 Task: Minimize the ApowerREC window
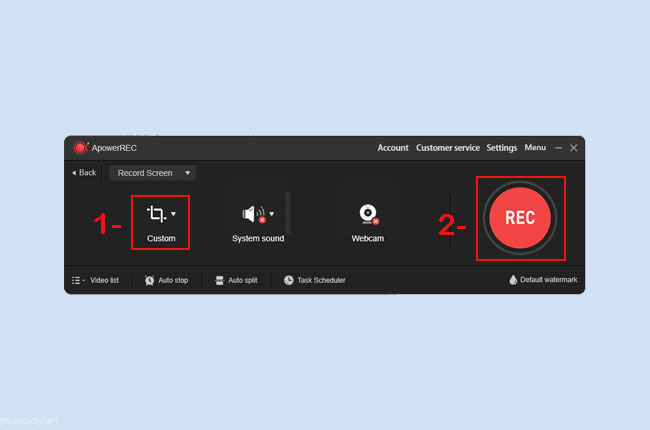click(x=558, y=148)
